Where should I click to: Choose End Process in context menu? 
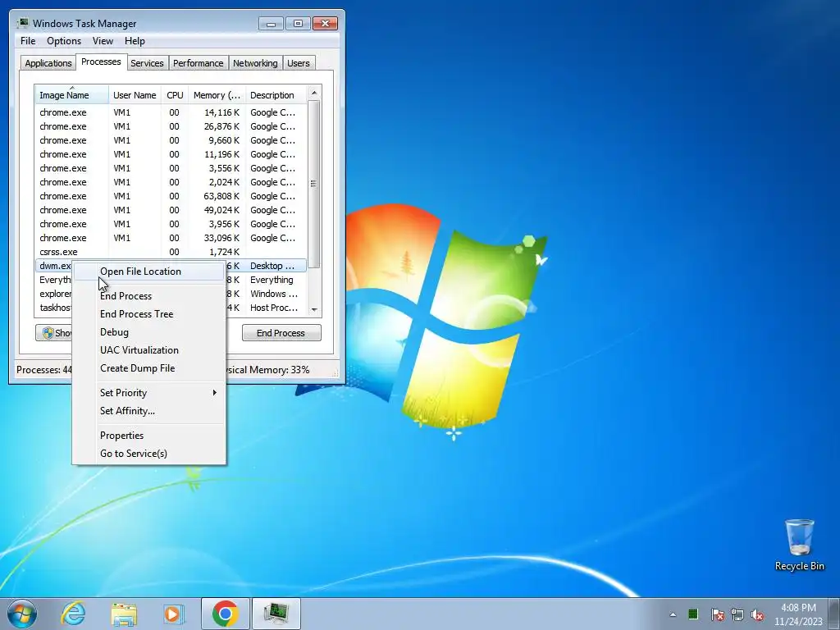[149, 296]
